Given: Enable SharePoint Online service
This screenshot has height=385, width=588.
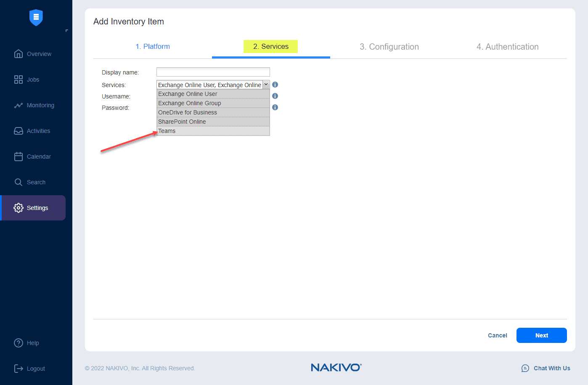Looking at the screenshot, I should tap(182, 121).
